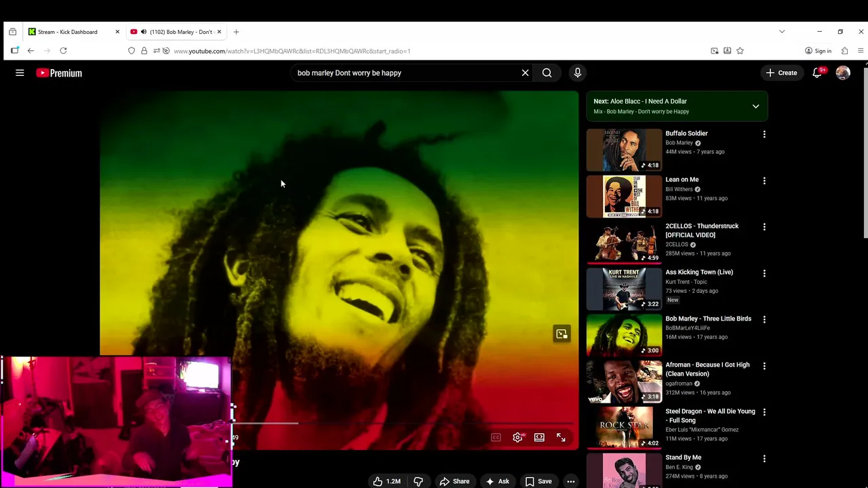868x488 pixels.
Task: Toggle closed captions on video
Action: pos(496,437)
